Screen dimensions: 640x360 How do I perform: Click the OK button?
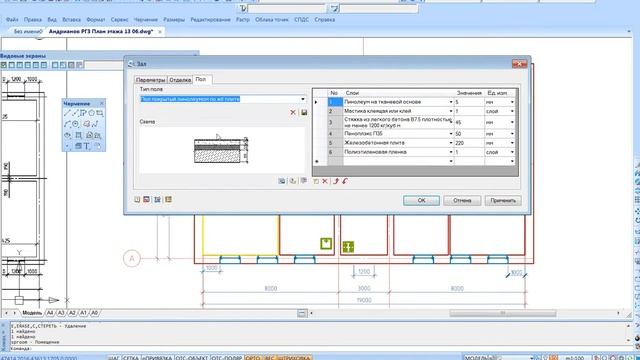(x=421, y=200)
